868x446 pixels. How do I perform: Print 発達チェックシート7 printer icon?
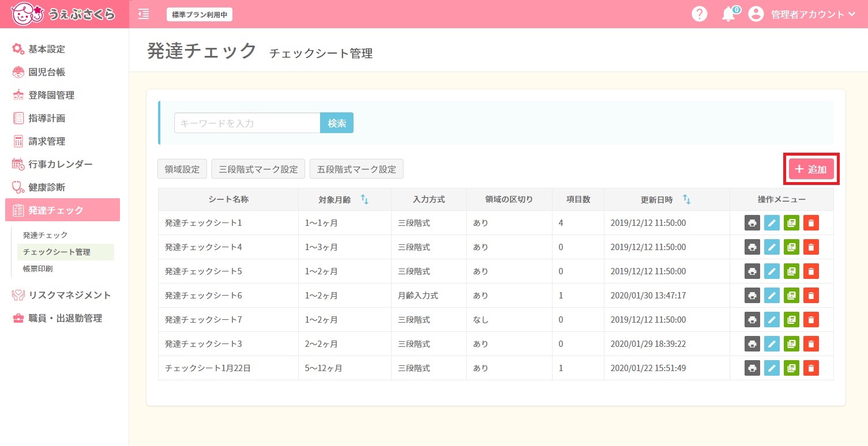[752, 320]
